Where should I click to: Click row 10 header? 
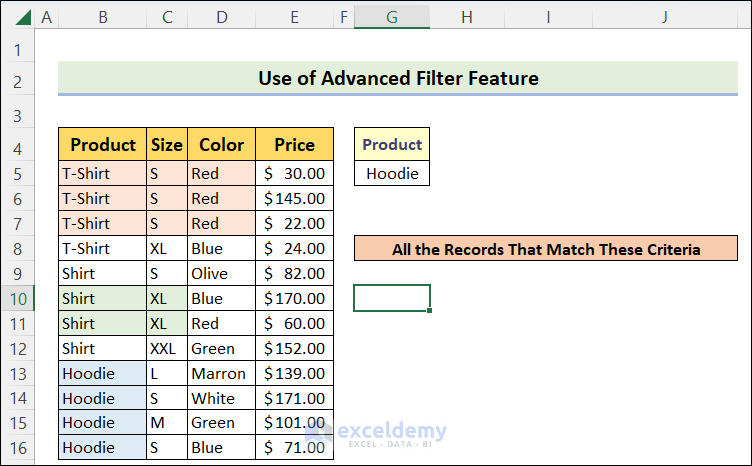17,298
